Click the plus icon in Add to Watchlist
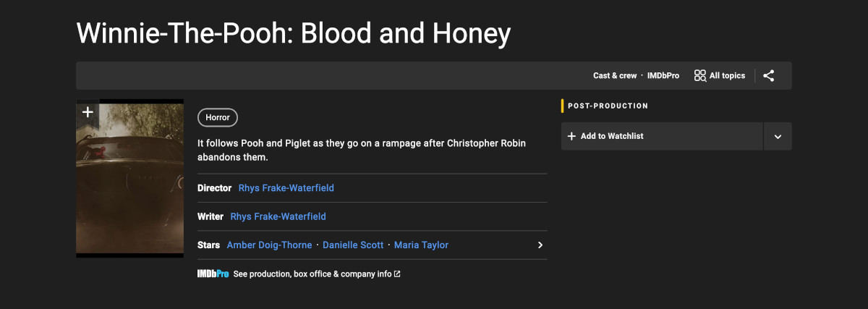 (x=571, y=136)
